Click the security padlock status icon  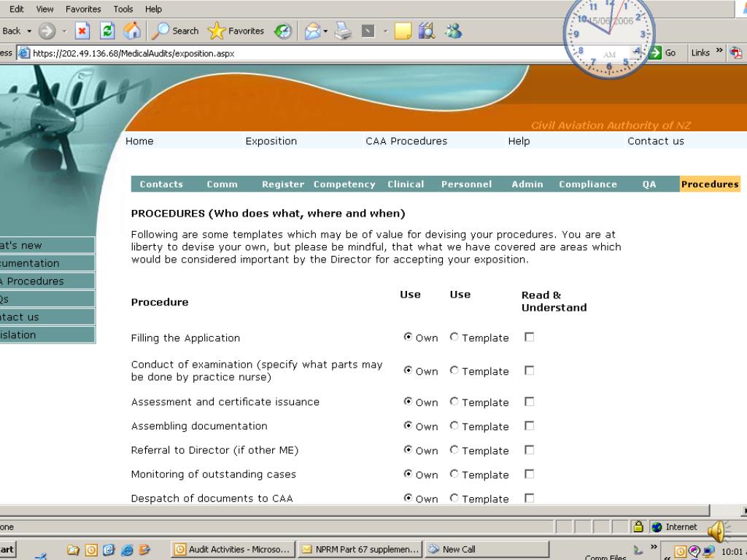click(638, 526)
